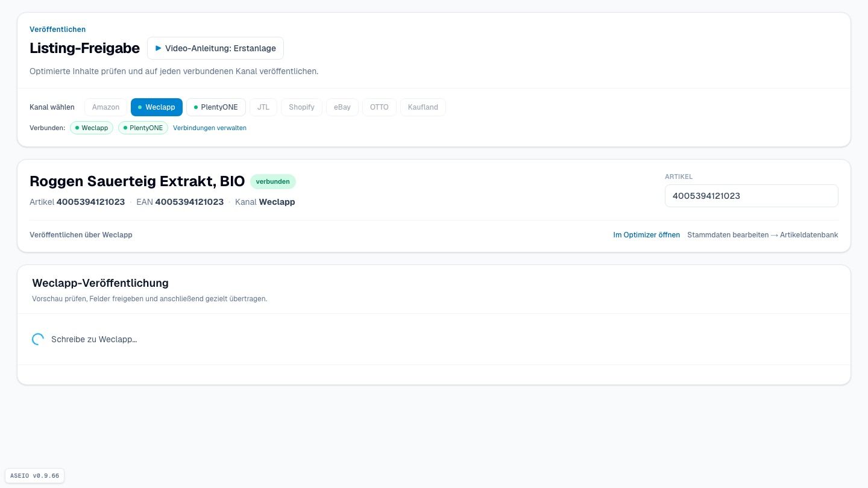This screenshot has width=868, height=488.
Task: Click the green verbunden status badge
Action: (273, 181)
